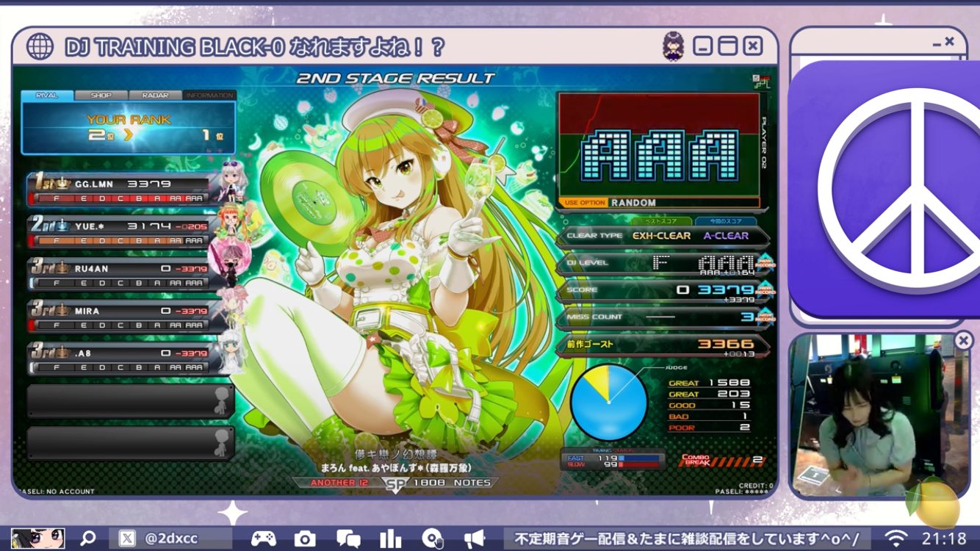
Task: Click the camera icon in the taskbar
Action: click(305, 539)
